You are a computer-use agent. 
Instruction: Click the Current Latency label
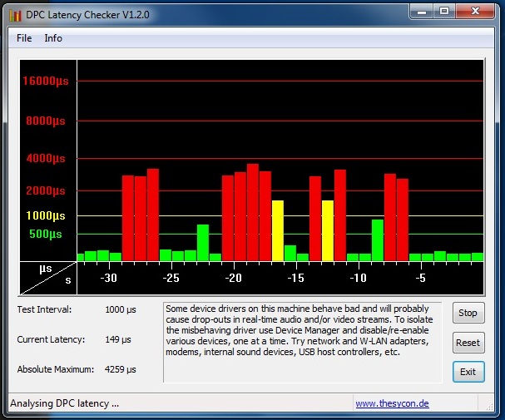(x=51, y=339)
